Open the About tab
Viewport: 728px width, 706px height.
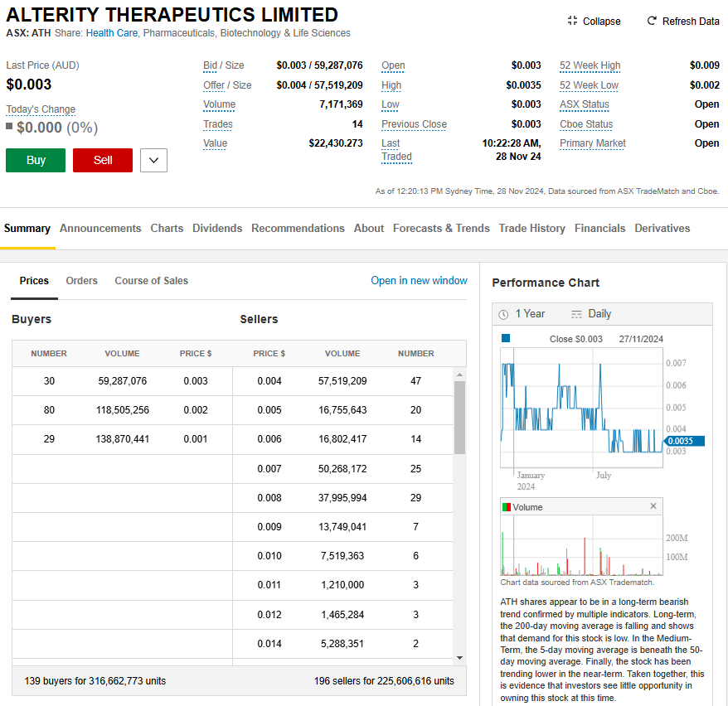369,228
